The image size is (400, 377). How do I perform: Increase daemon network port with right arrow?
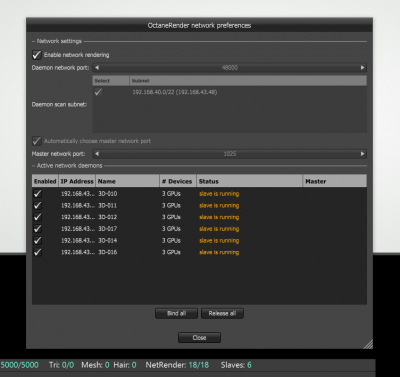362,68
